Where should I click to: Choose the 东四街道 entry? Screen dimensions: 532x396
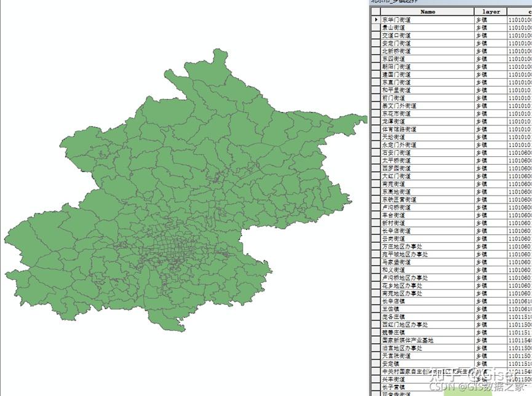[427, 59]
